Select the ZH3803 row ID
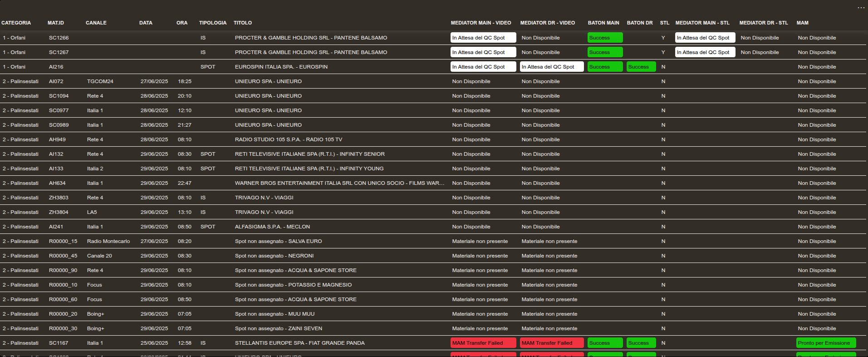This screenshot has height=357, width=868. point(59,198)
